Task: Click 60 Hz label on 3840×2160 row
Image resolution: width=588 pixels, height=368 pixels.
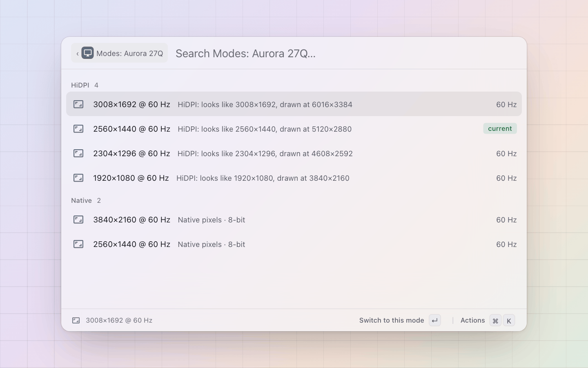Action: [506, 220]
